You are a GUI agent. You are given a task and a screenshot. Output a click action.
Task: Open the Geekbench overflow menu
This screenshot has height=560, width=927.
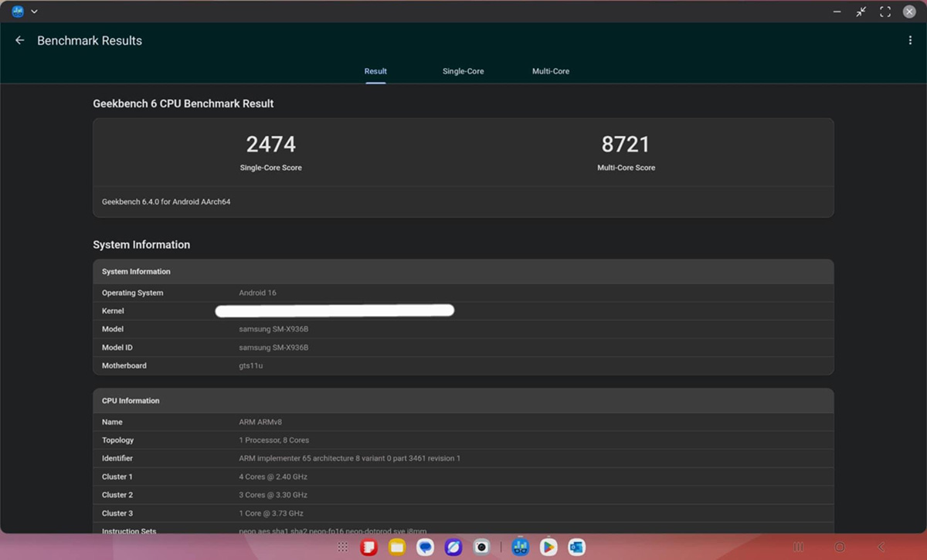[910, 40]
